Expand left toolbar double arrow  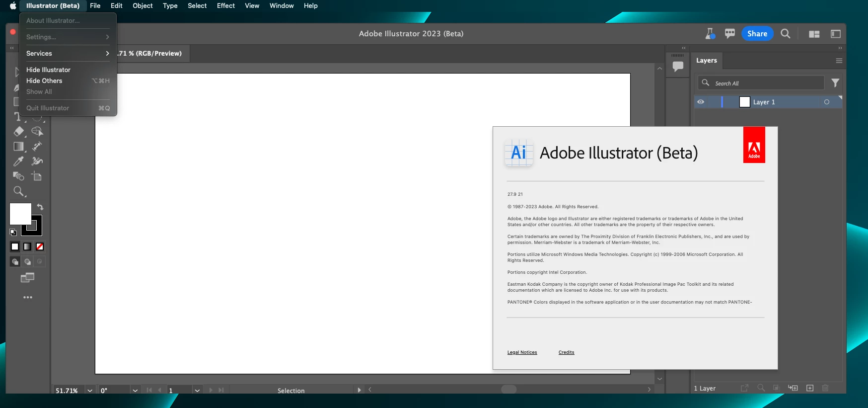[12, 48]
